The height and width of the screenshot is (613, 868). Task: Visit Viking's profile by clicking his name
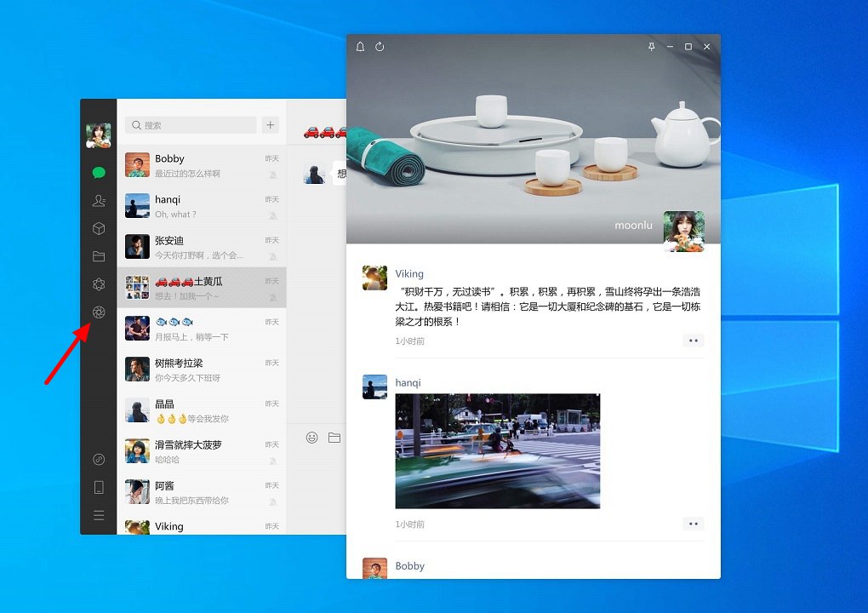click(409, 273)
